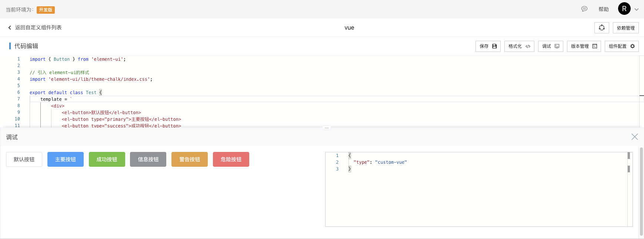Click the <div> tag on line 8
Viewport: 644px width, 239px height.
tap(58, 106)
